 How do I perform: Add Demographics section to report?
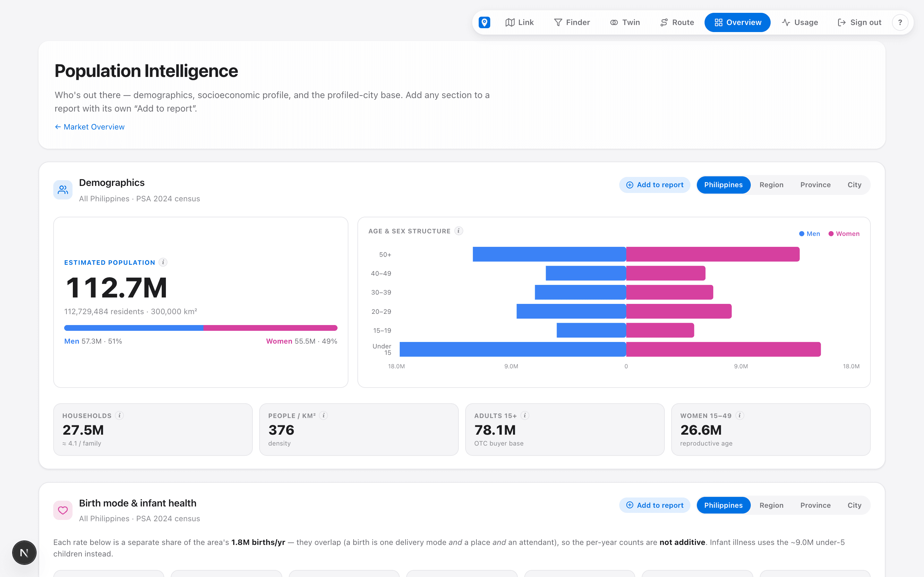[x=654, y=185]
